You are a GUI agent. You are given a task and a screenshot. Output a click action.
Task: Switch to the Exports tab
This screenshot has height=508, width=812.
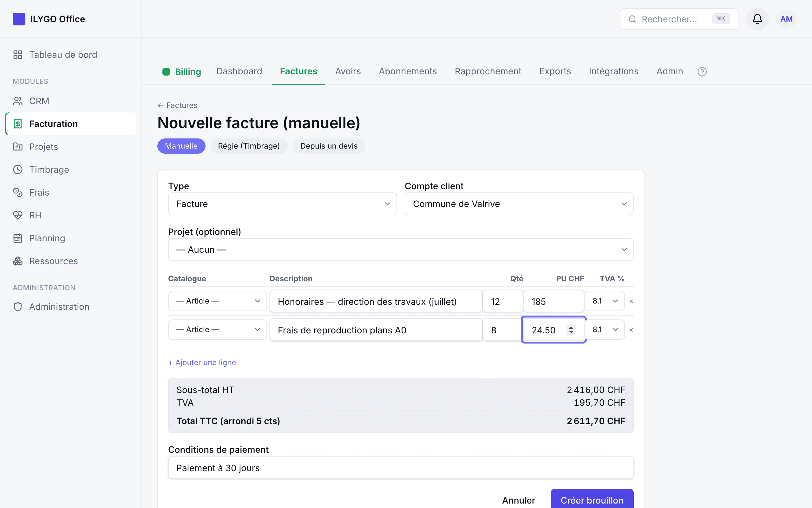(555, 71)
